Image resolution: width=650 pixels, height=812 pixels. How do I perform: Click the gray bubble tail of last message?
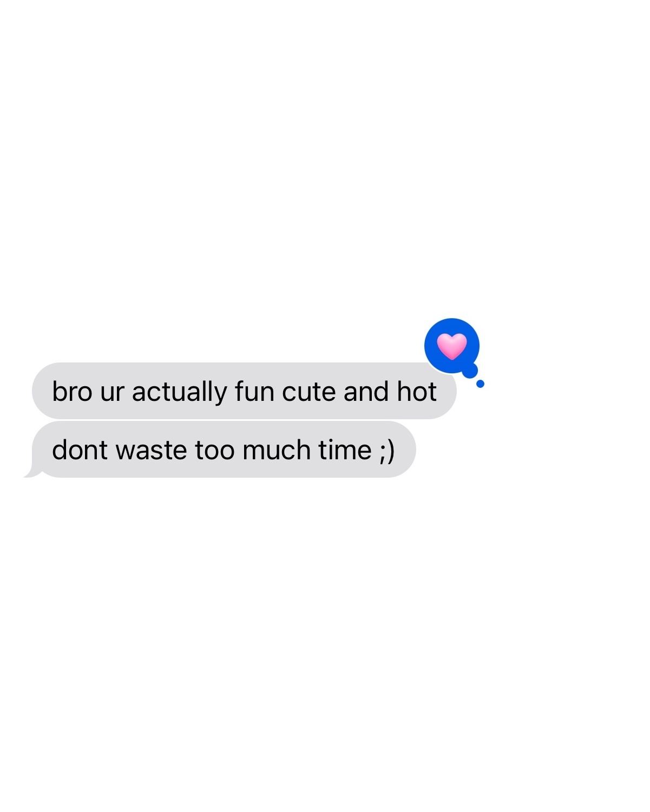[x=32, y=473]
